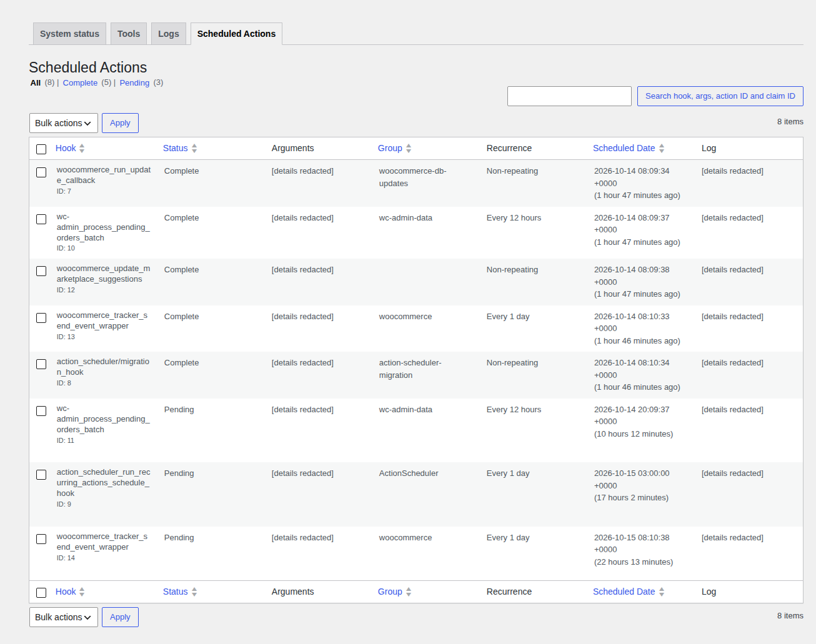Open the bottom Bulk actions dropdown
Image resolution: width=816 pixels, height=644 pixels.
tap(64, 617)
